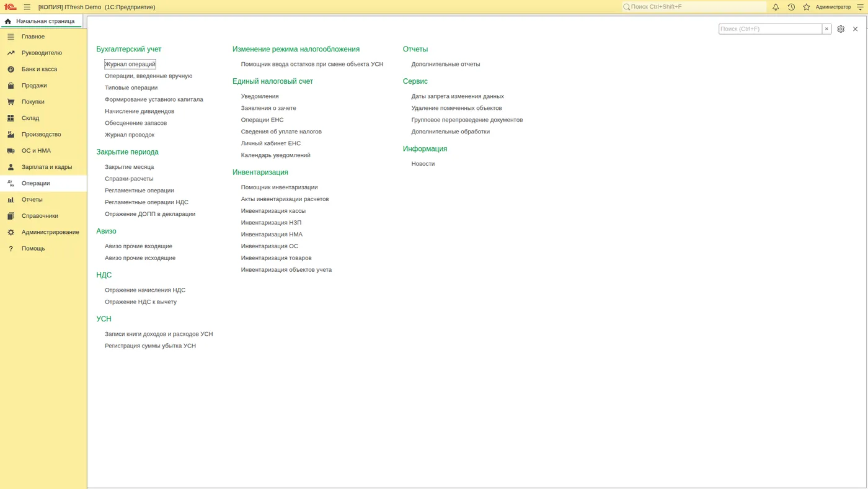Click the global search field Поиск Ctrl+Shift+F
This screenshot has width=868, height=489.
[694, 7]
